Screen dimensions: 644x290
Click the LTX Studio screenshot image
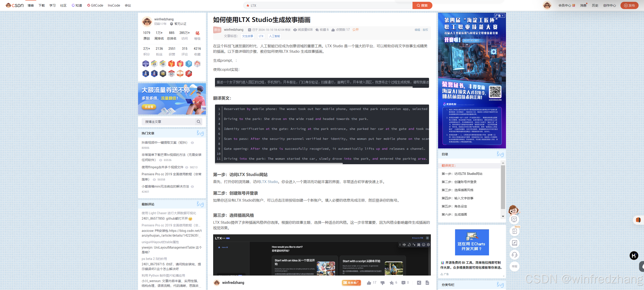coord(322,255)
